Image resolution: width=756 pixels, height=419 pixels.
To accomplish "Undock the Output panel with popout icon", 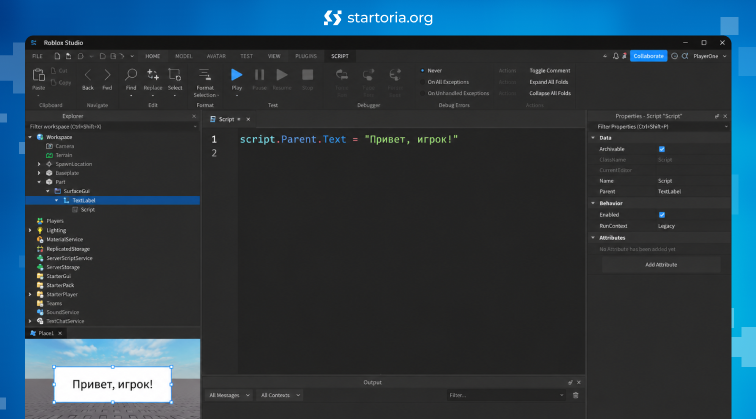I will click(x=570, y=382).
